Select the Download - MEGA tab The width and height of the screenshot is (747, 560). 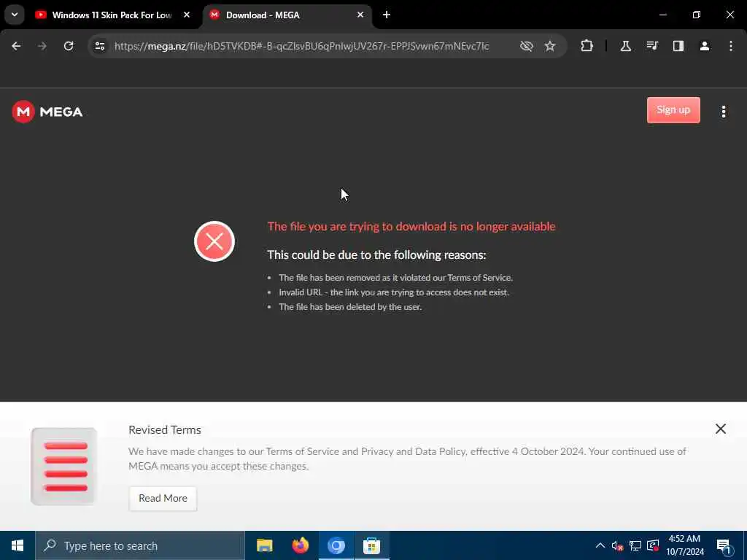point(287,15)
